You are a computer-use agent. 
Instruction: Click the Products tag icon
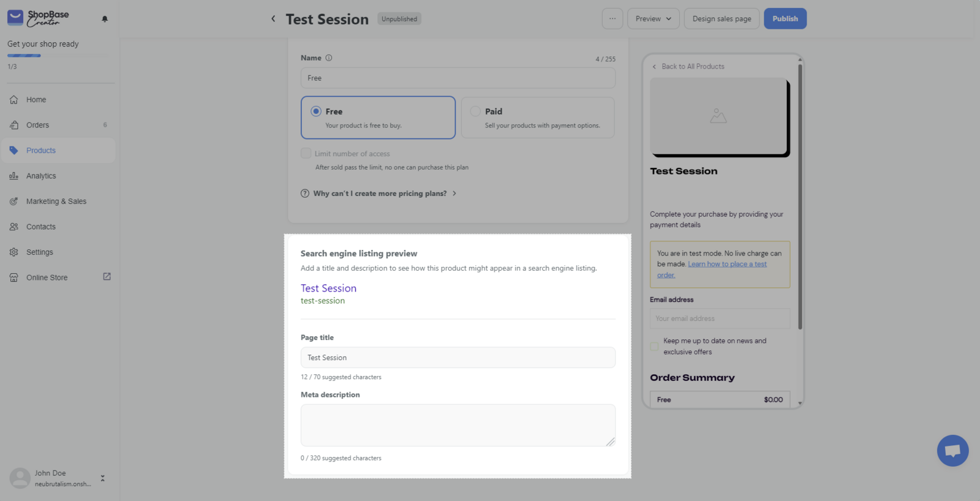pyautogui.click(x=13, y=150)
